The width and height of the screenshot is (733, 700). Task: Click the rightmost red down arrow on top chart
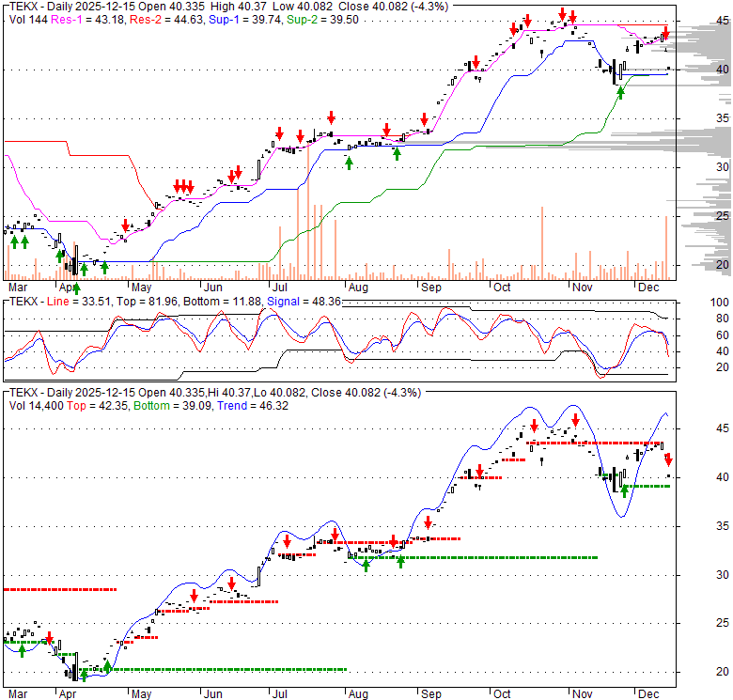[665, 35]
